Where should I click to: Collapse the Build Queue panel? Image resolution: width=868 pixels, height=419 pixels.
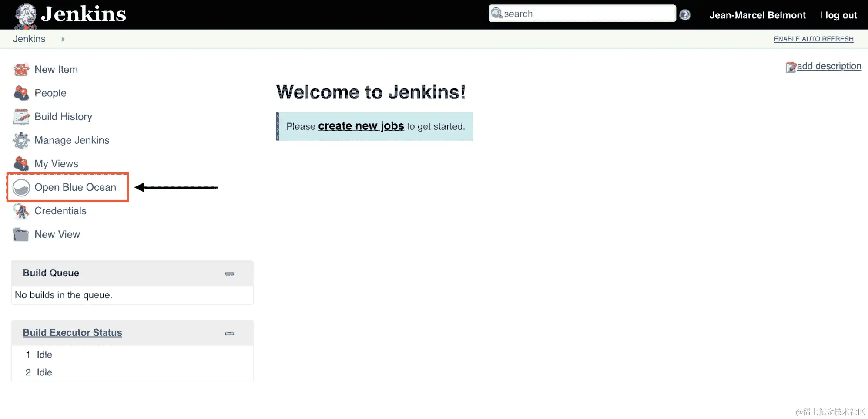tap(229, 274)
